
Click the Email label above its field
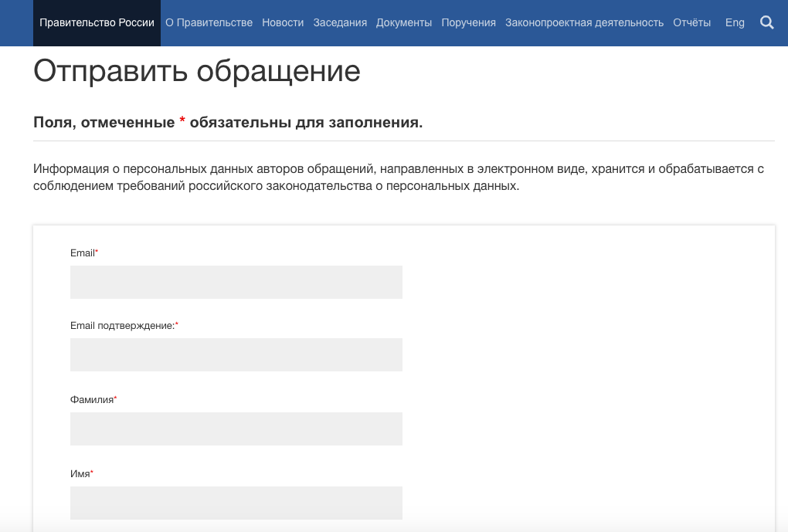point(81,252)
